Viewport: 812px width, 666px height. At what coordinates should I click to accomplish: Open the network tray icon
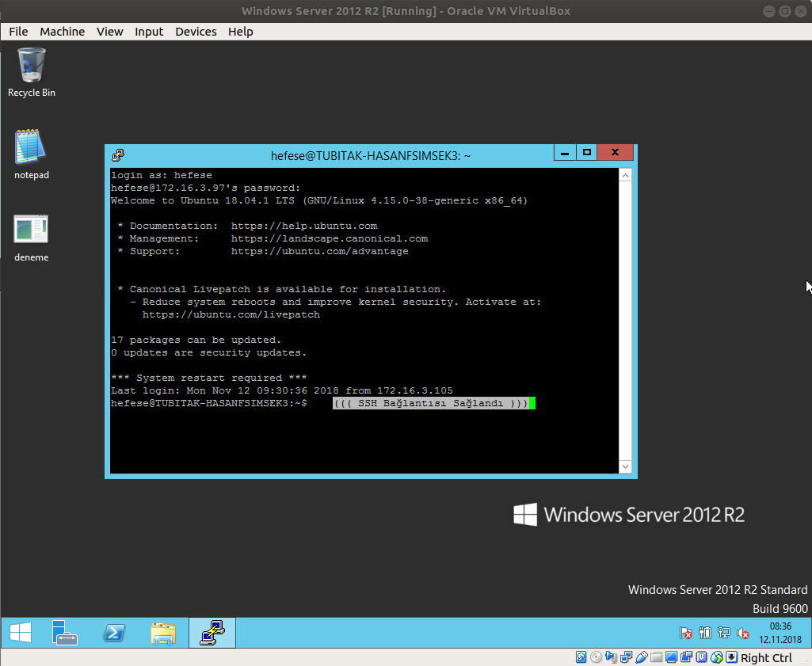pyautogui.click(x=724, y=633)
